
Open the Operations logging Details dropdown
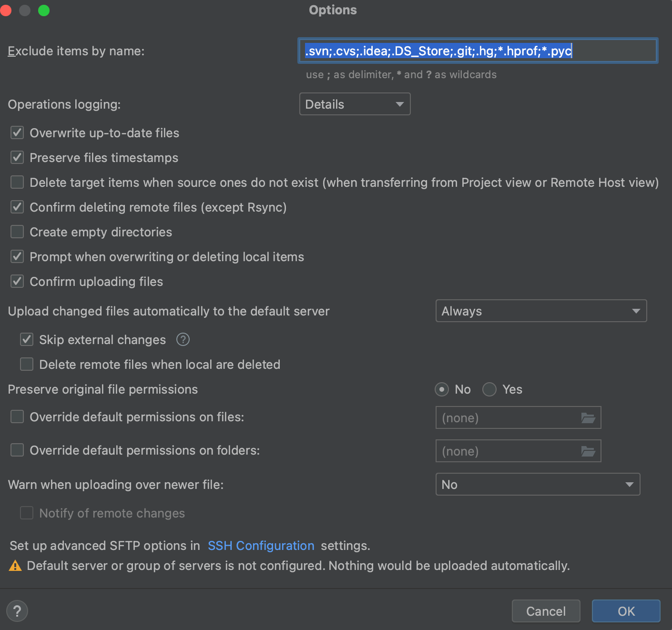355,104
